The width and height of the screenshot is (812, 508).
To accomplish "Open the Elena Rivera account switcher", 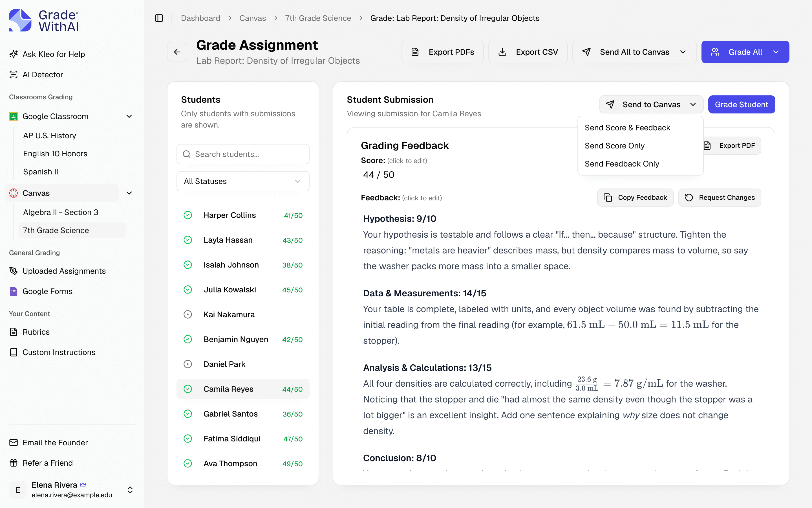I will click(130, 490).
